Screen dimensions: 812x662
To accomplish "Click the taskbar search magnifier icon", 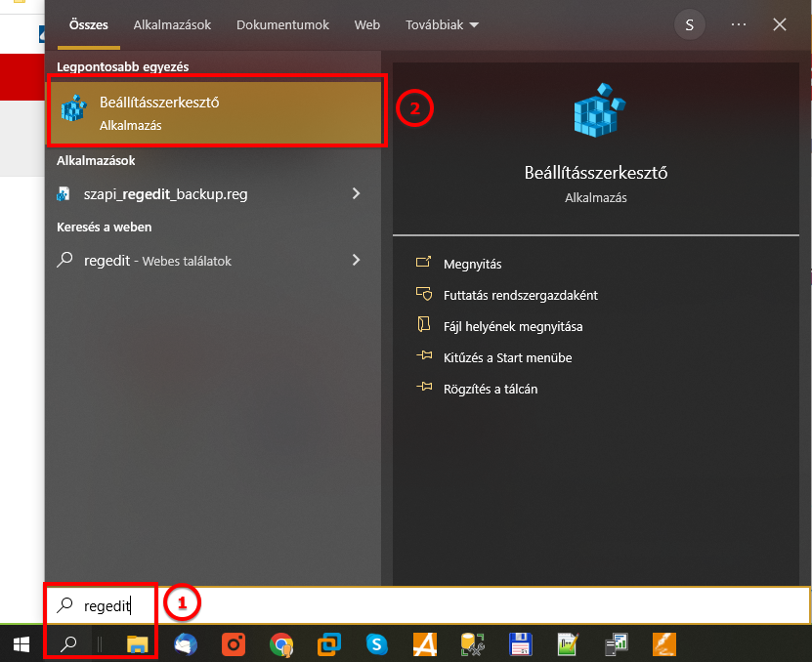I will point(68,643).
